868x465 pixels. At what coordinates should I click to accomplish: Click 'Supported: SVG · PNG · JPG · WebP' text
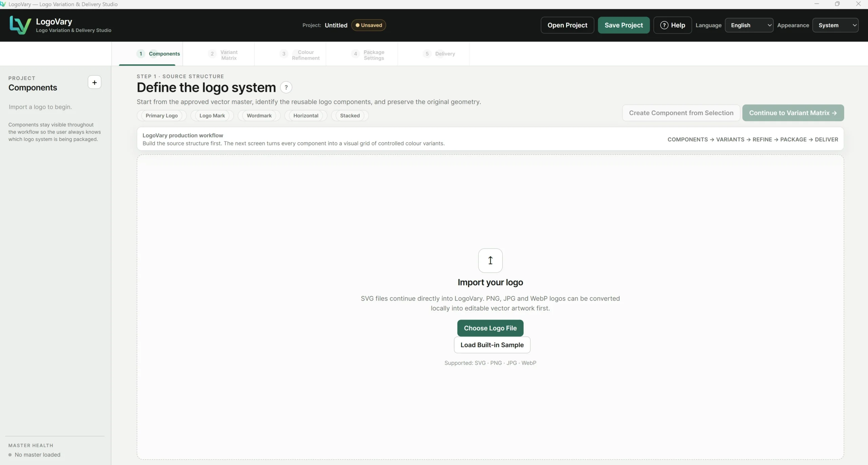click(x=490, y=363)
